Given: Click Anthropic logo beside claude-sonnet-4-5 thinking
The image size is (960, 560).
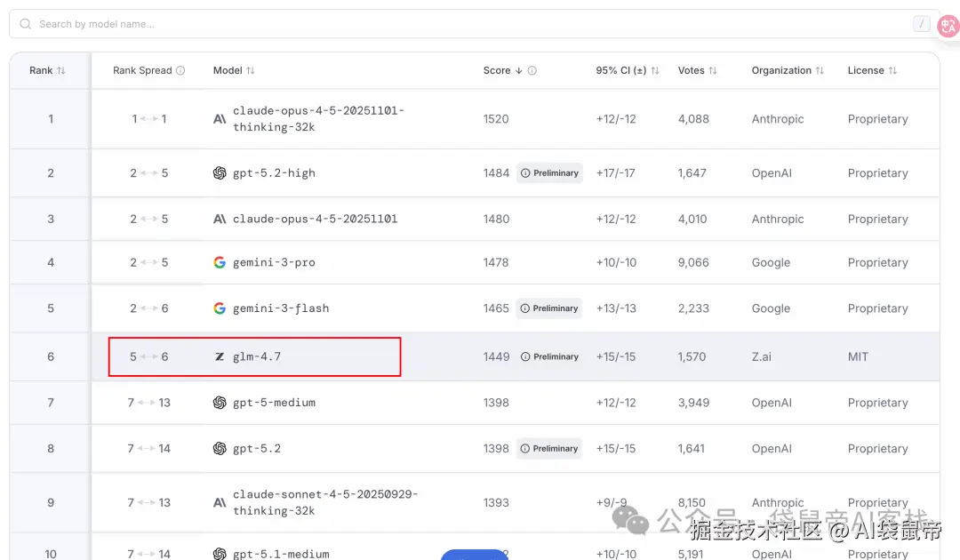Looking at the screenshot, I should 220,502.
